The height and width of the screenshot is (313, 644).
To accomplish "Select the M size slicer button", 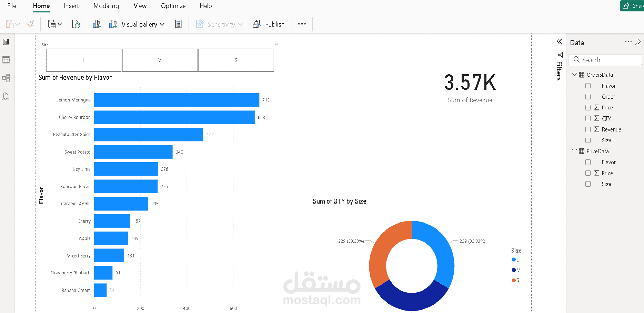I will point(160,60).
